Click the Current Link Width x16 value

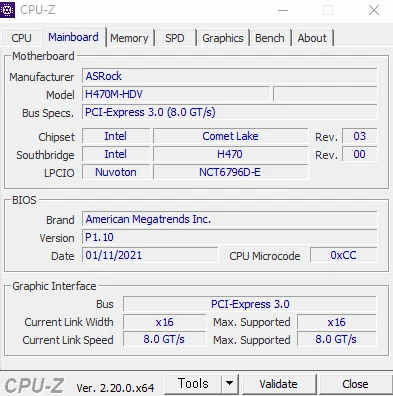[x=164, y=322]
